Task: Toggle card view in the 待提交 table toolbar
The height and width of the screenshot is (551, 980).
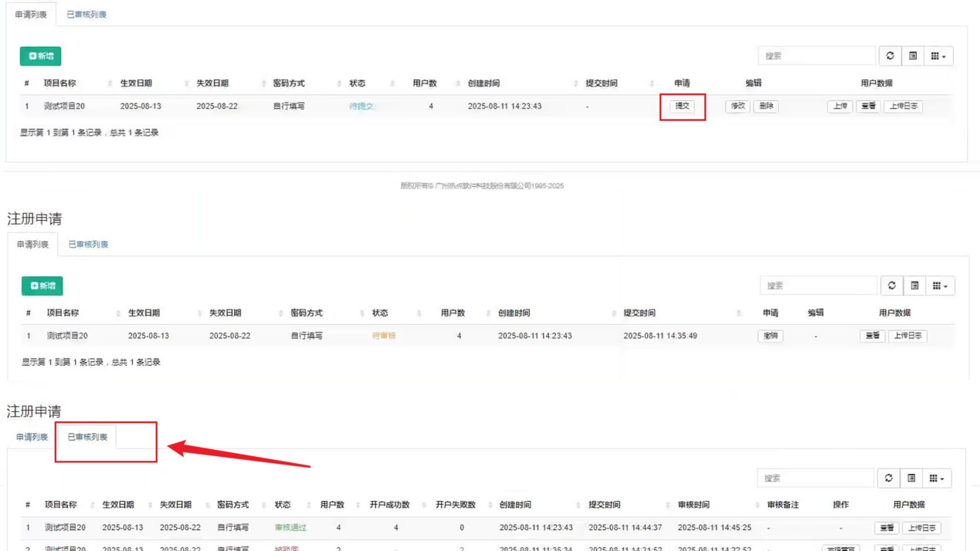Action: pos(913,56)
